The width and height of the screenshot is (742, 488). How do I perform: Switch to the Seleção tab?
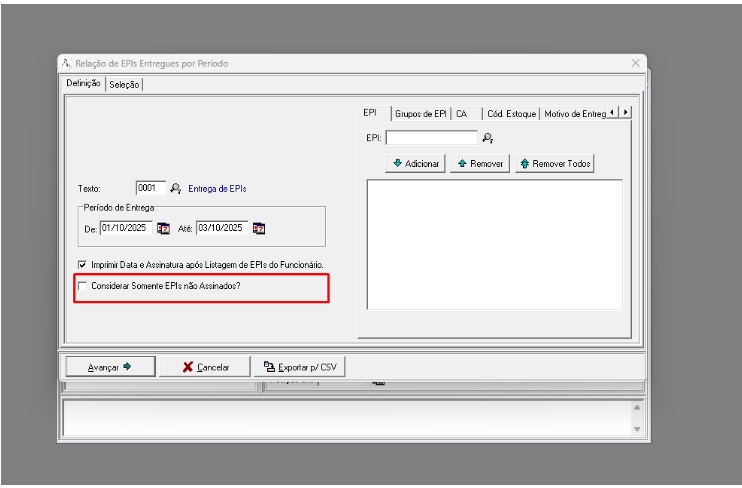click(124, 85)
